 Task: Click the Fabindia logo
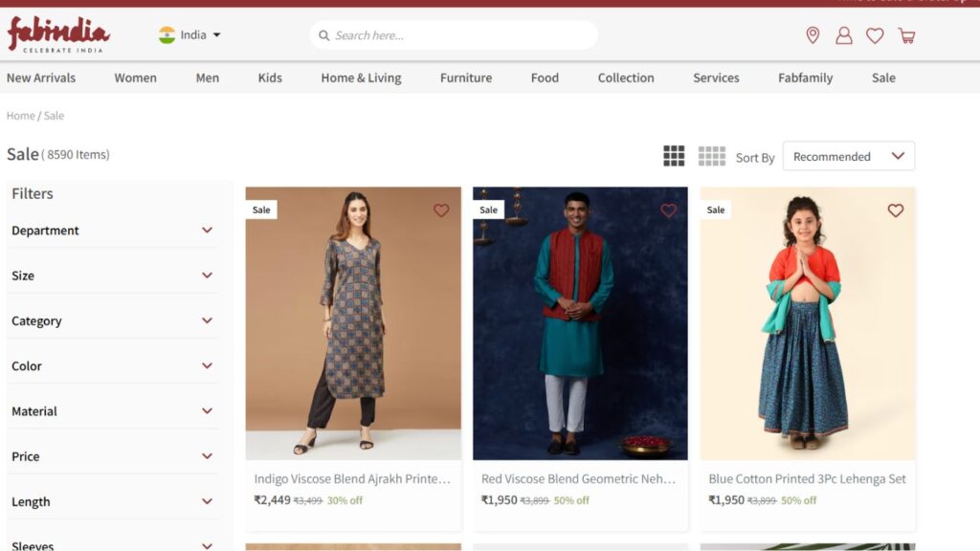pos(58,34)
